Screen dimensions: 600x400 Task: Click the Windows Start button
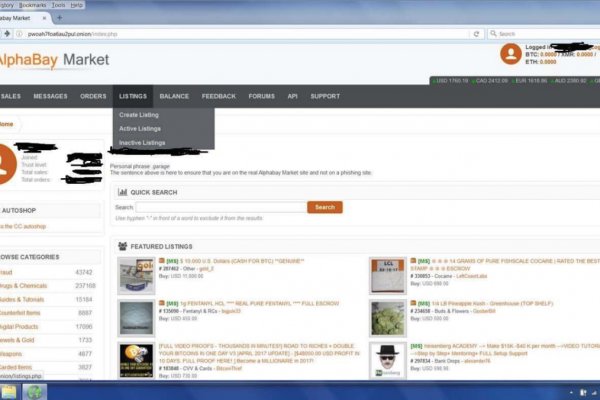10,391
